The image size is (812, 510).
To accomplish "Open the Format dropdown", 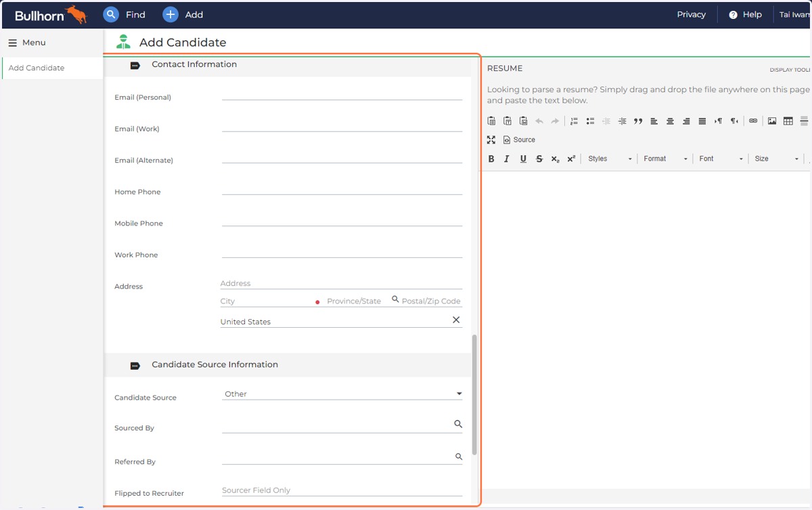I will 665,158.
